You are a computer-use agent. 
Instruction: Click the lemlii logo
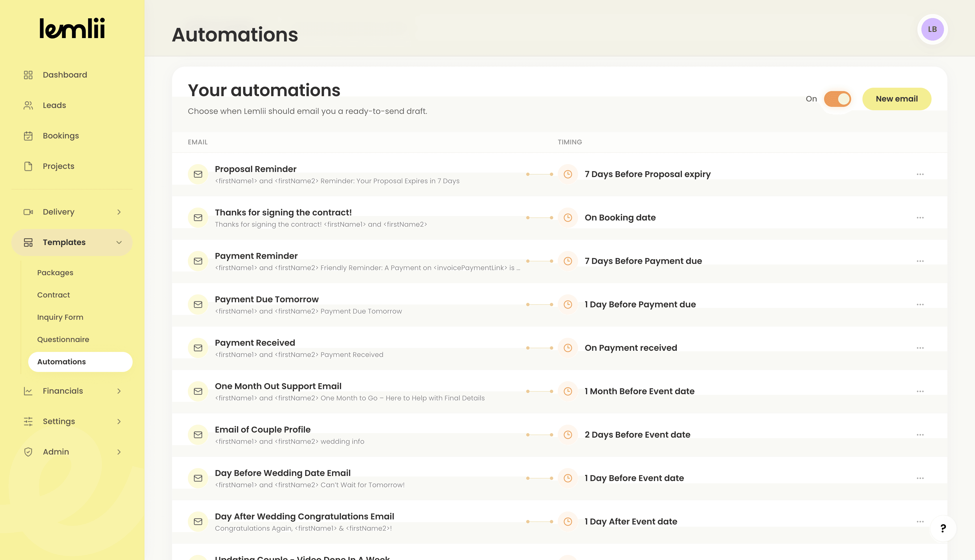click(x=72, y=28)
